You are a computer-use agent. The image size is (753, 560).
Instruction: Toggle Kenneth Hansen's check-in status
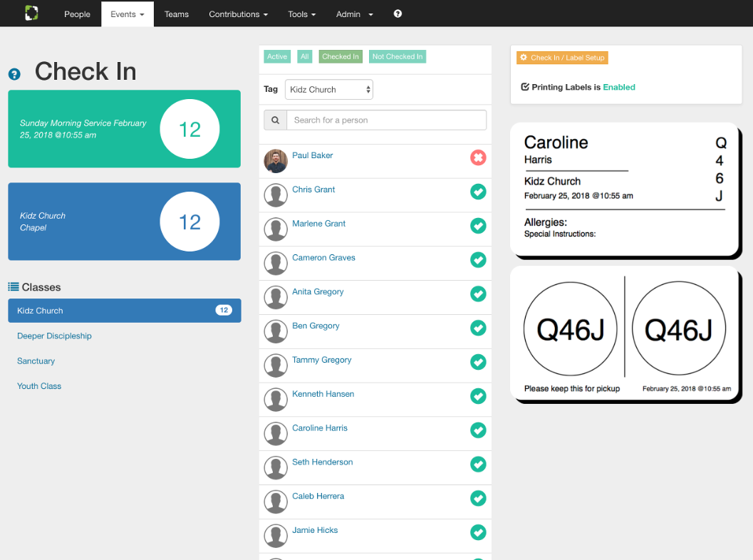point(478,396)
